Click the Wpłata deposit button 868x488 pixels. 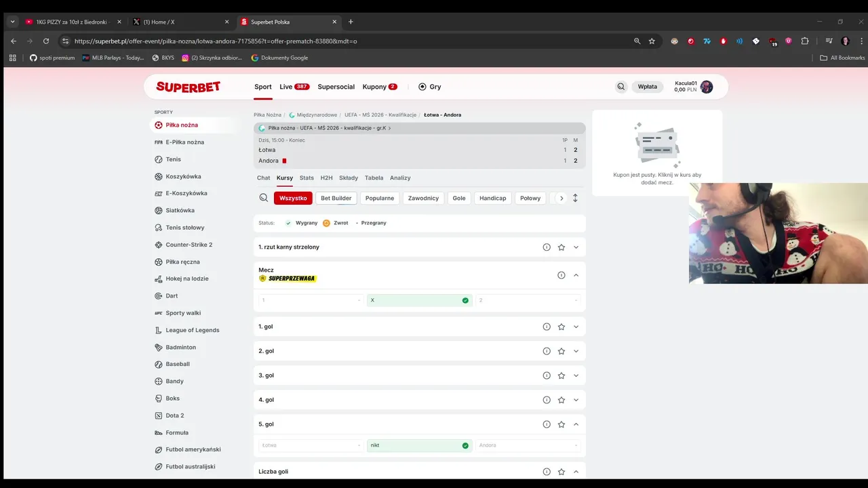tap(648, 87)
